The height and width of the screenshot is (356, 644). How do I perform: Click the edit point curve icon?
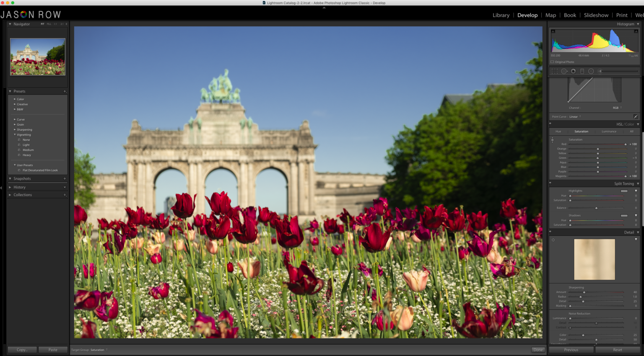click(636, 117)
